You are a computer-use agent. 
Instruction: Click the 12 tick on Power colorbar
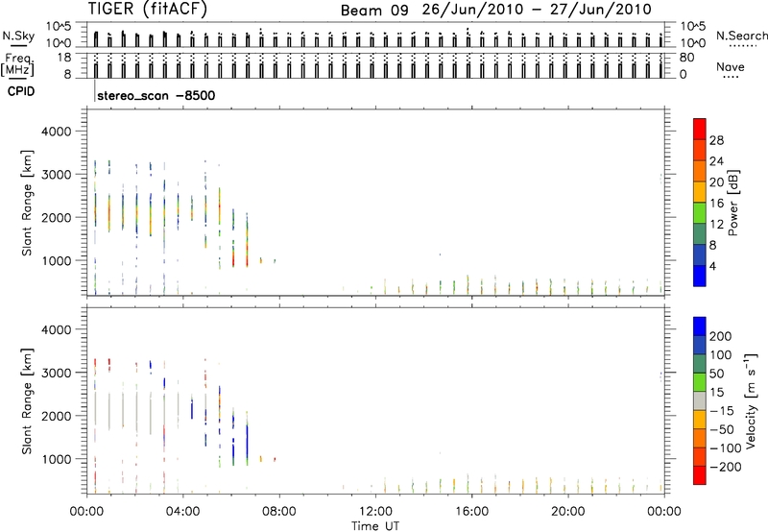coord(716,225)
